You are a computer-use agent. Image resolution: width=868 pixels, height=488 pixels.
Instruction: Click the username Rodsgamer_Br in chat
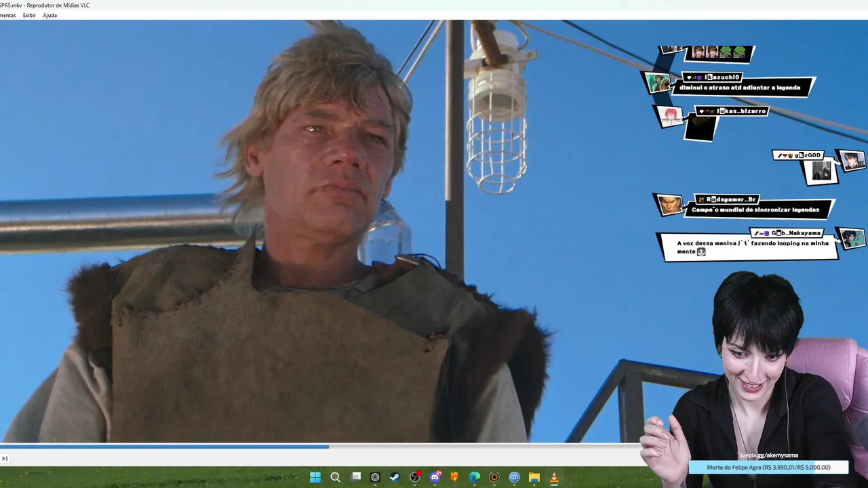731,199
